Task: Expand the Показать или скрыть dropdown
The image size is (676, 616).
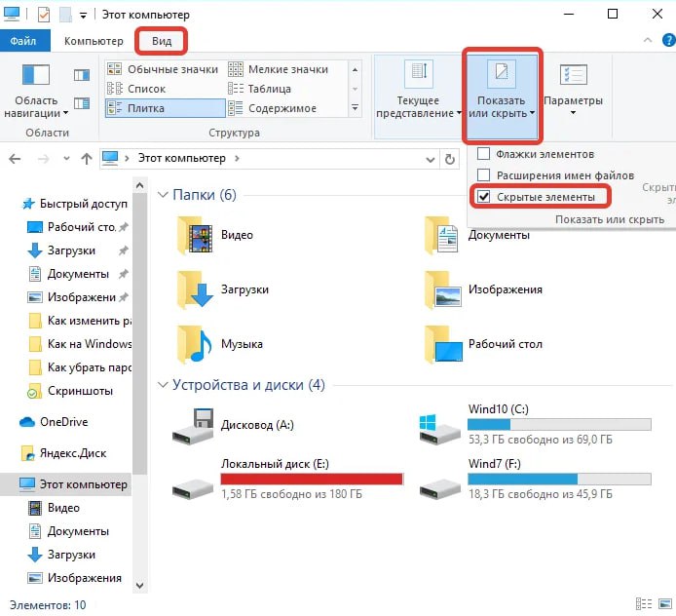Action: point(502,95)
